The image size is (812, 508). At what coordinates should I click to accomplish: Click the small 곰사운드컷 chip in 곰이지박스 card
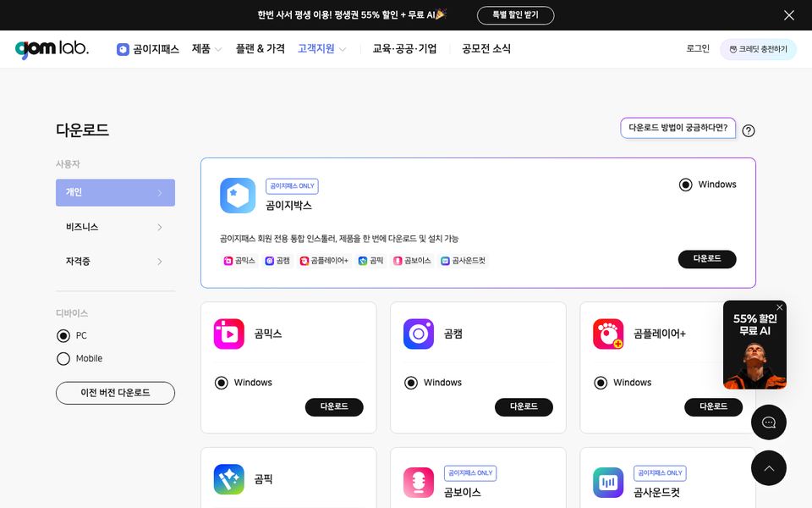(463, 261)
